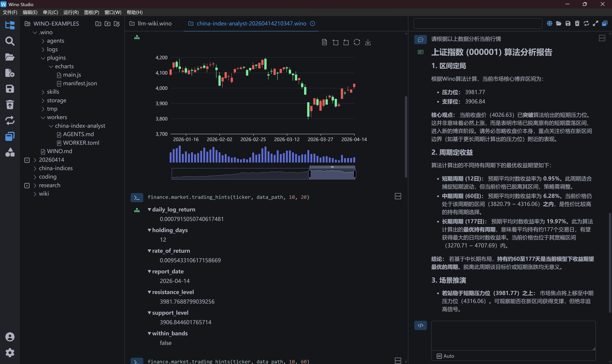Image resolution: width=612 pixels, height=364 pixels.
Task: Click the globe icon in right panel toolbar
Action: pyautogui.click(x=549, y=24)
